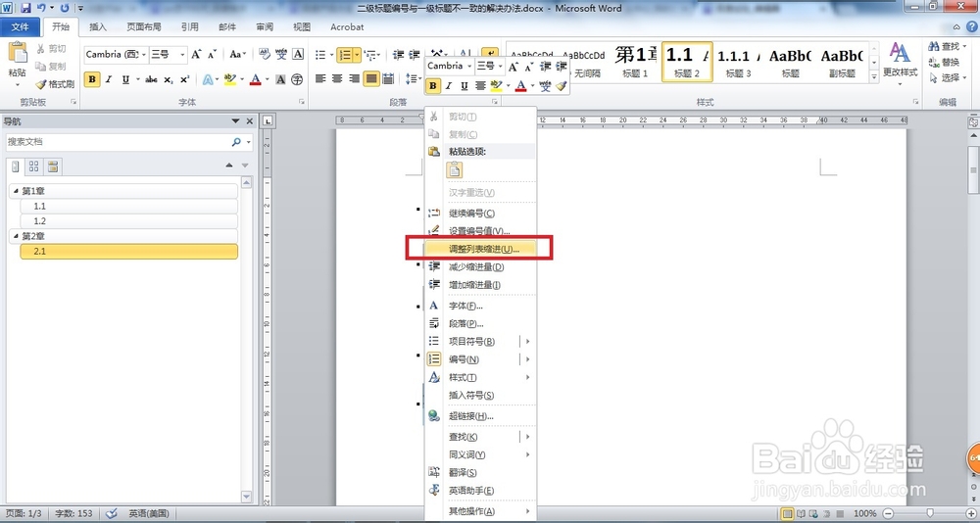Screen dimensions: 980x523
Task: Click the ribbon Grow Font icon
Action: (196, 55)
